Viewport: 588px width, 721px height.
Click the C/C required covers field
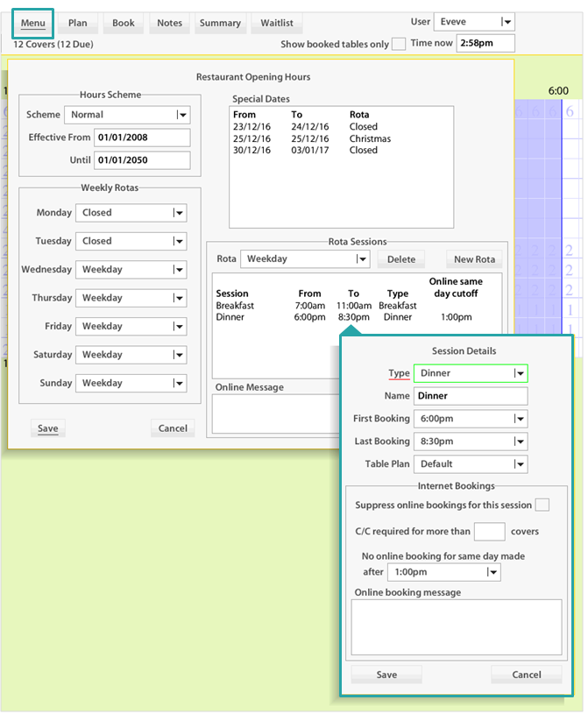click(x=490, y=532)
